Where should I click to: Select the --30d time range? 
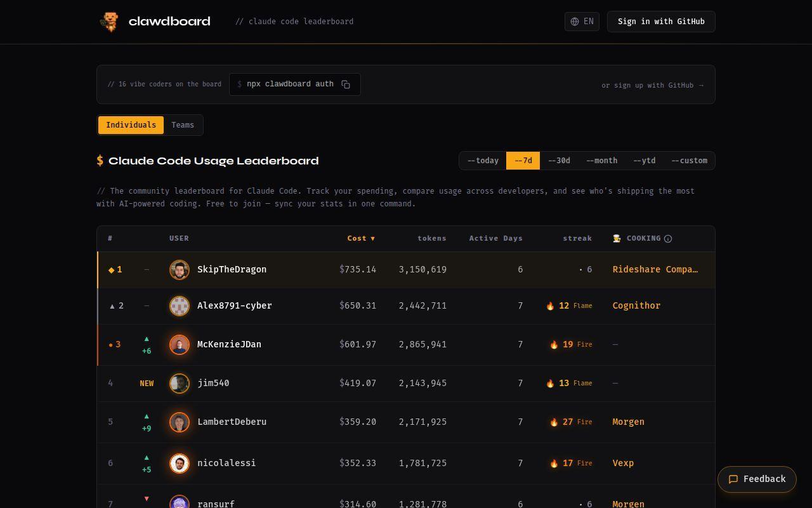[x=559, y=161]
